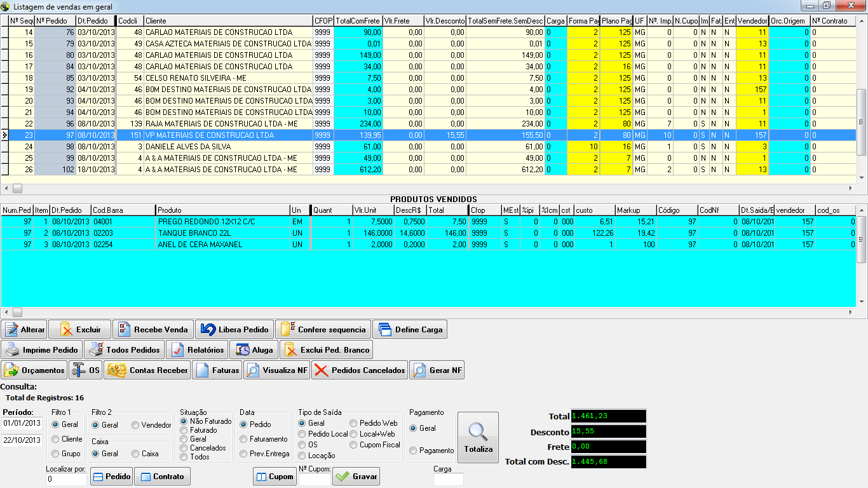Screen dimensions: 868x488
Task: Select the DANIELE ALVES DA SILVA order row
Action: [x=428, y=147]
